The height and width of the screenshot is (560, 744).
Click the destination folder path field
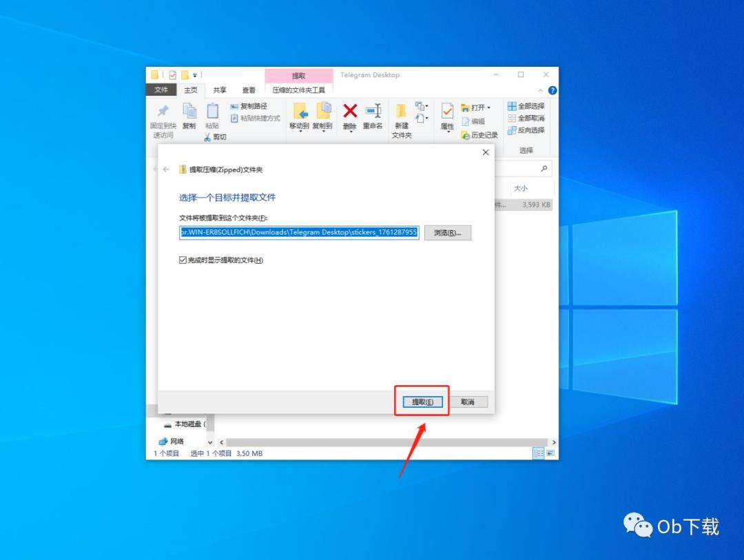click(x=299, y=233)
